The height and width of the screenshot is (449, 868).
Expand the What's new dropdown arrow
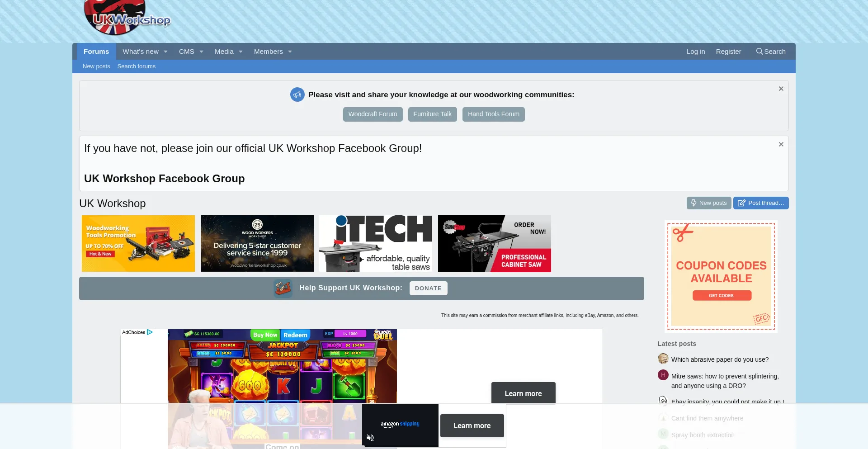point(165,52)
